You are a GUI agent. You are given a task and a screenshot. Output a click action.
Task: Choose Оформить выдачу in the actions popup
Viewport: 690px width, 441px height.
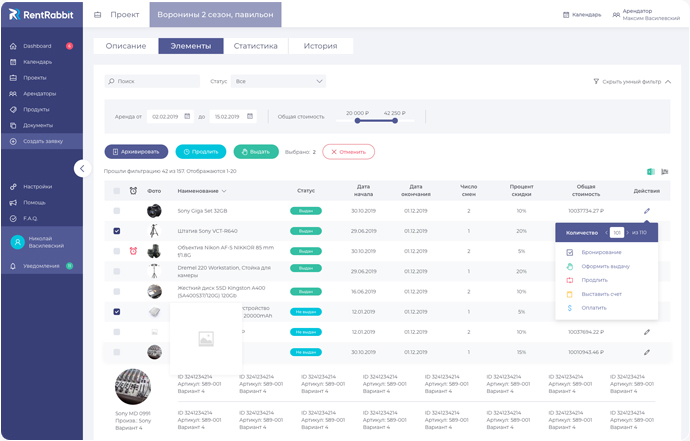(606, 266)
